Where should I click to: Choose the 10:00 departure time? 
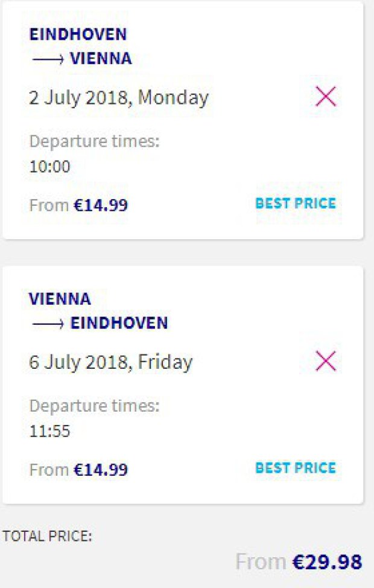[49, 167]
